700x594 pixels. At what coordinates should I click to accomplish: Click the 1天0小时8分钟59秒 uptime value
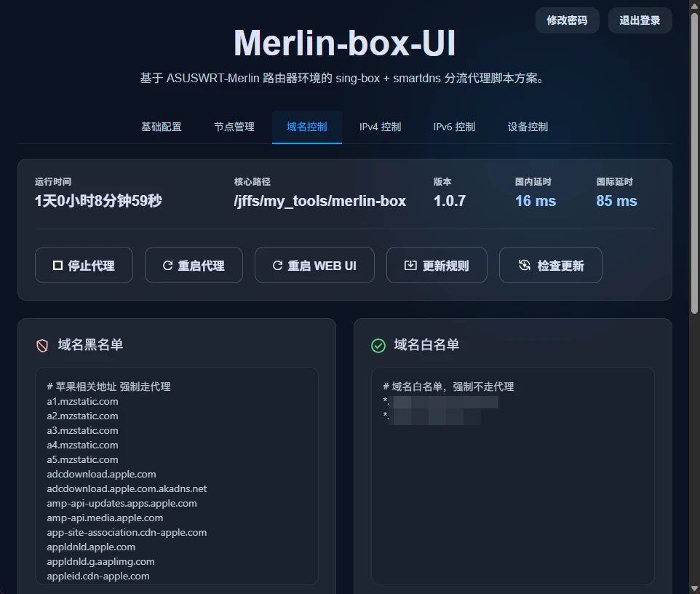pyautogui.click(x=99, y=201)
